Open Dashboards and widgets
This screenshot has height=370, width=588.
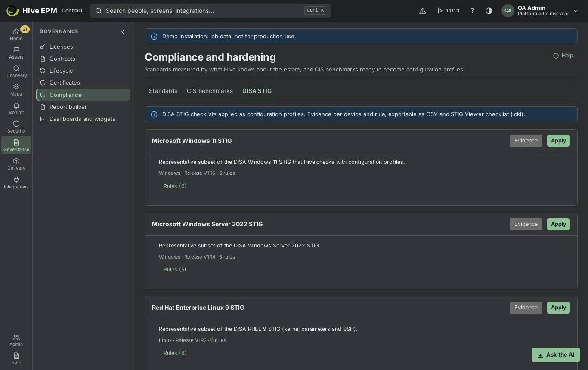[84, 119]
